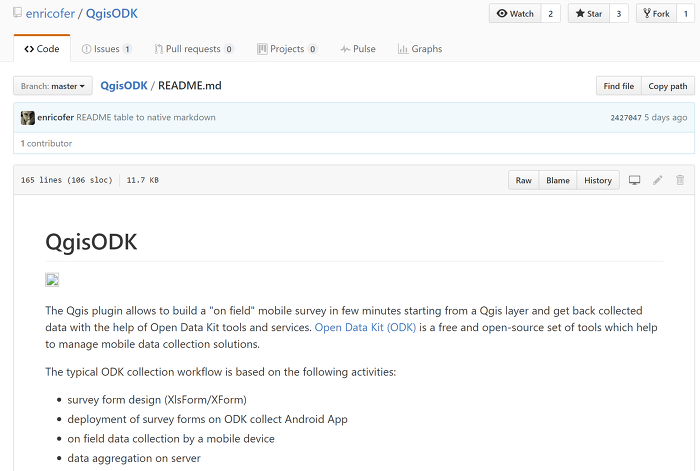Open commit hash 2427047
700x471 pixels.
(x=626, y=117)
